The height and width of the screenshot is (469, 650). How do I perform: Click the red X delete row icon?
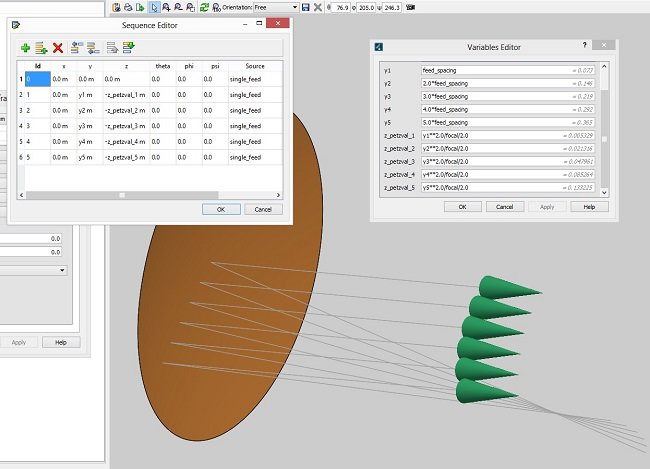click(58, 47)
